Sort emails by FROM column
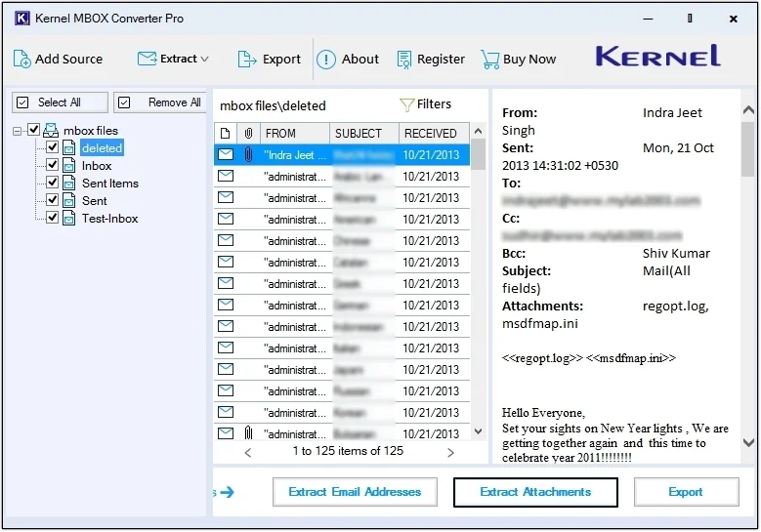 pos(295,134)
